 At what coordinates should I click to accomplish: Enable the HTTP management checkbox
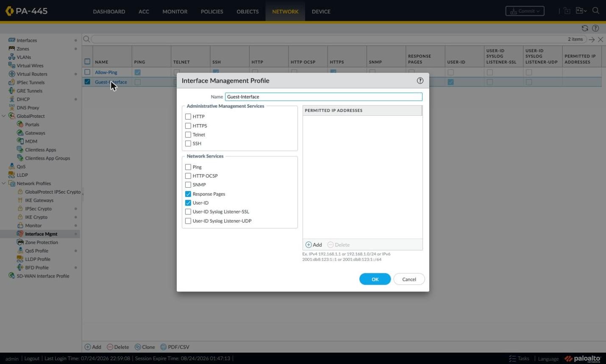point(188,117)
